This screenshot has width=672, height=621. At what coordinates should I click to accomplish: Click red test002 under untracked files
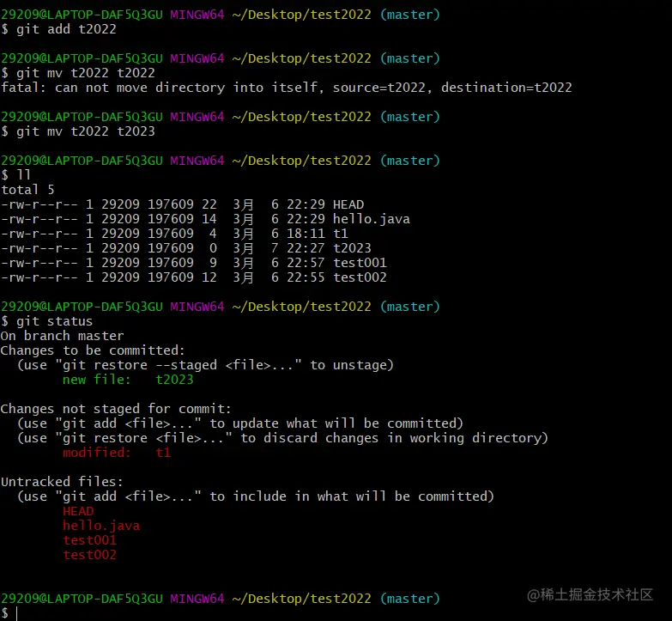click(x=89, y=555)
